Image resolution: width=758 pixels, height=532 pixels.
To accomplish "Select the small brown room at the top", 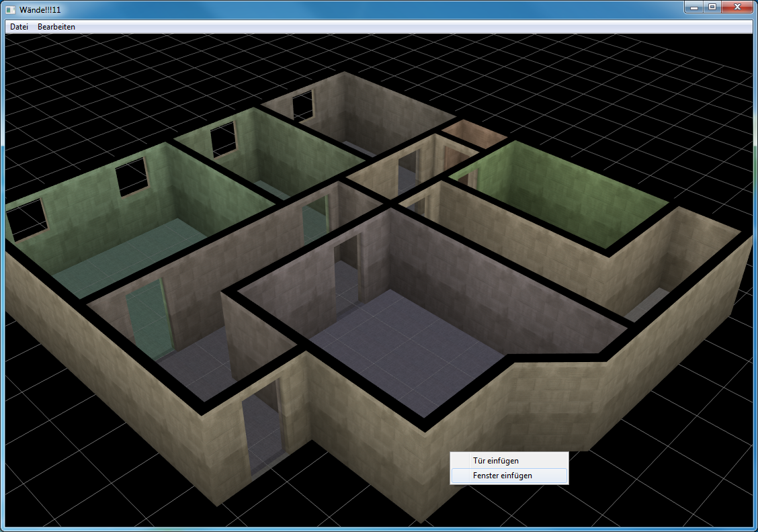I will click(473, 132).
